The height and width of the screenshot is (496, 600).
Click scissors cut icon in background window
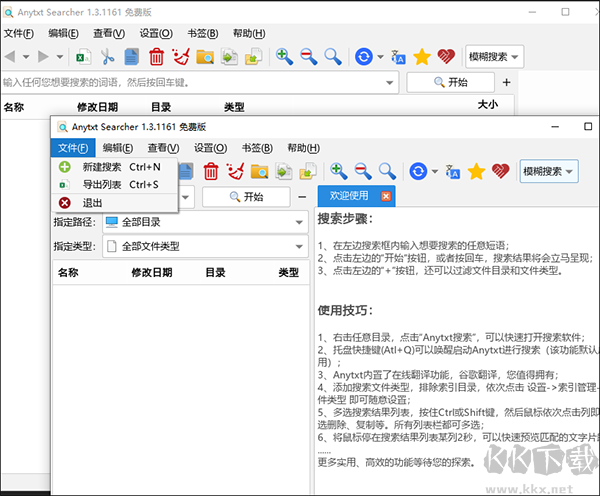pos(108,57)
